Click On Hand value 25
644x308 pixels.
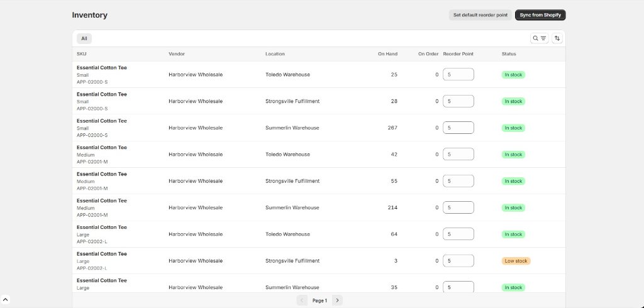click(394, 75)
